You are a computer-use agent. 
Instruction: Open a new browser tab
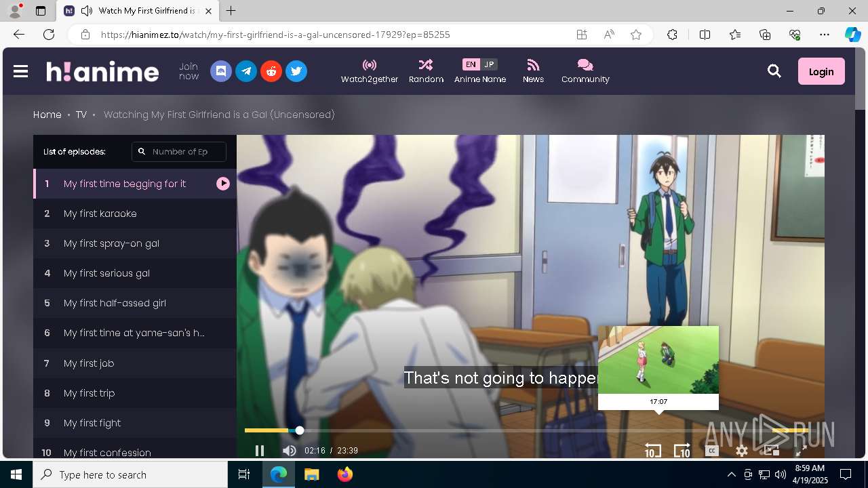231,11
